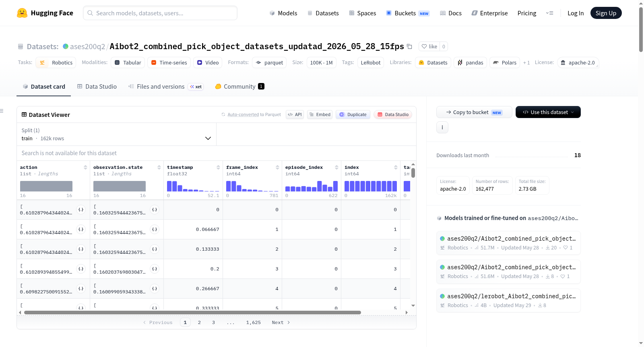Filter by Tabular modality tag
Viewport: 644px width, 347px height.
(128, 62)
